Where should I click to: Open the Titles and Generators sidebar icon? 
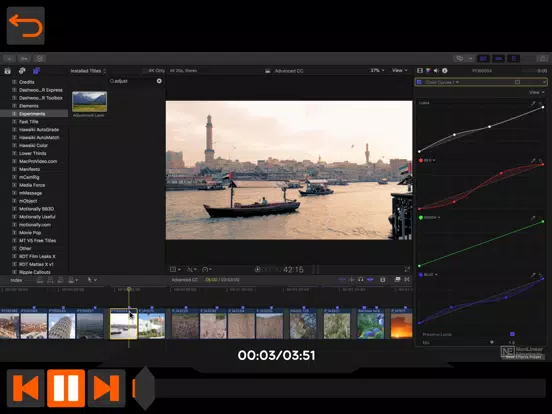[36, 71]
